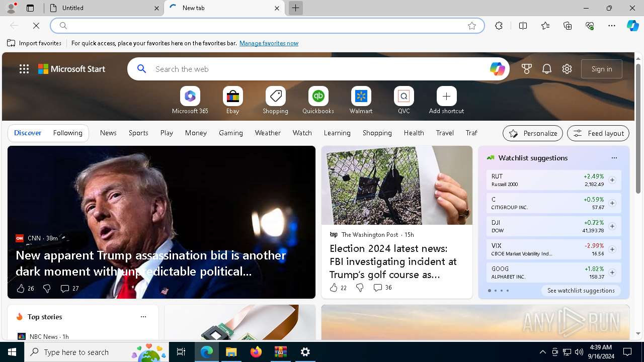The width and height of the screenshot is (644, 362).
Task: Launch Firefox from the taskbar
Action: coord(256,352)
